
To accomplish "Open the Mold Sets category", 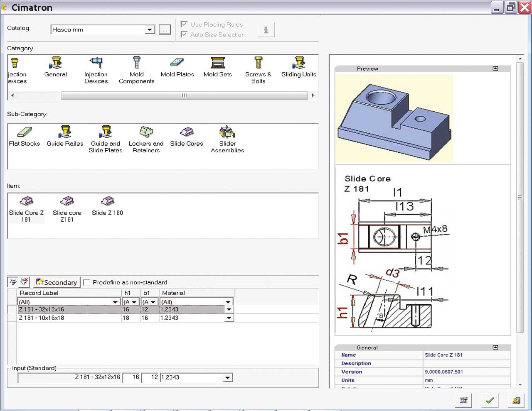I will pos(217,63).
